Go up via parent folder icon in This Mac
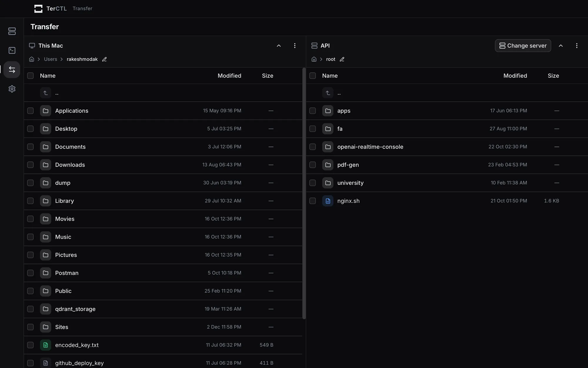This screenshot has height=368, width=588. [x=46, y=93]
